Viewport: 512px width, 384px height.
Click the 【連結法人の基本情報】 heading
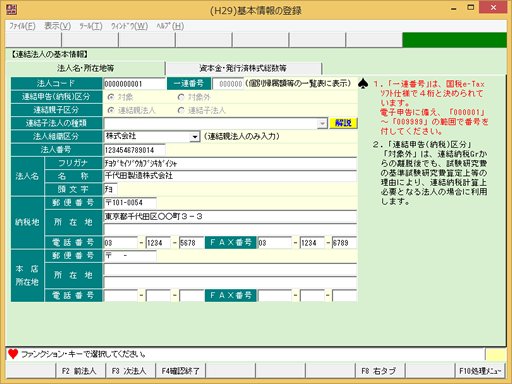coord(50,54)
